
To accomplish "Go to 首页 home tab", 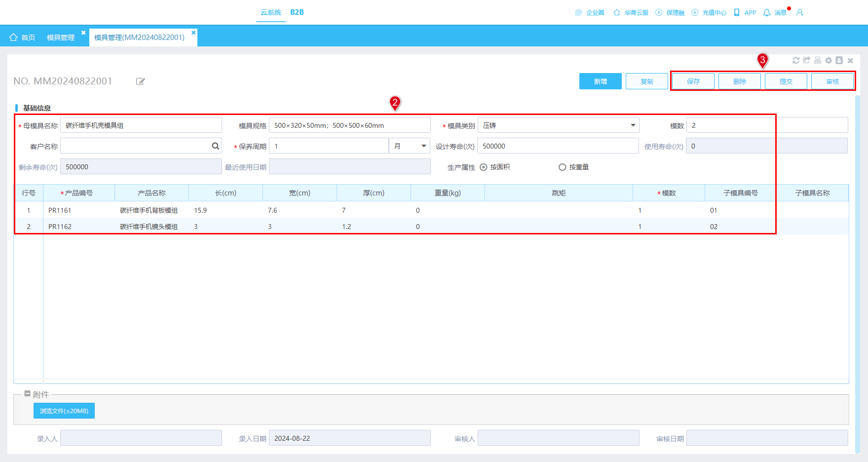I will (22, 38).
